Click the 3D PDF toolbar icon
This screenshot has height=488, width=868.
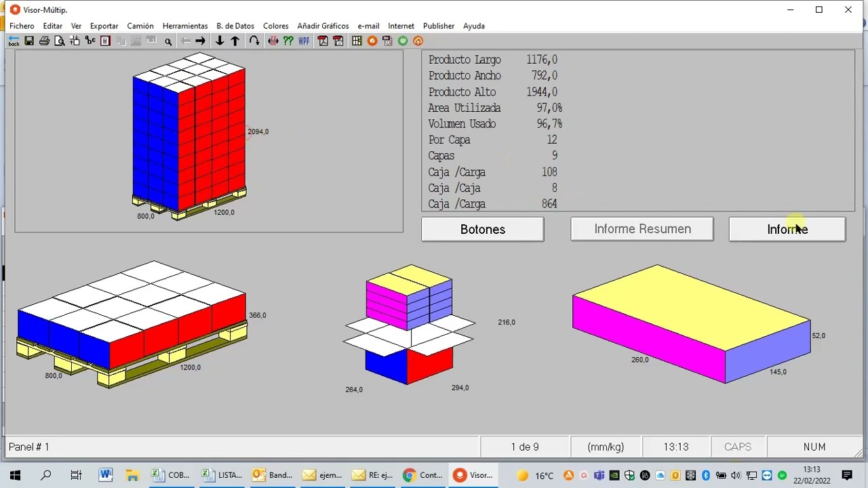[x=387, y=41]
